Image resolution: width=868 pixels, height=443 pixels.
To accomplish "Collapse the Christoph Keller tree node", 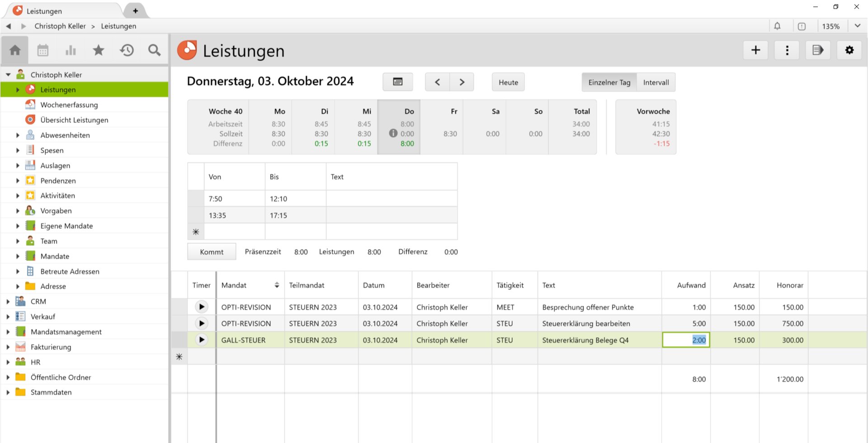I will click(8, 75).
